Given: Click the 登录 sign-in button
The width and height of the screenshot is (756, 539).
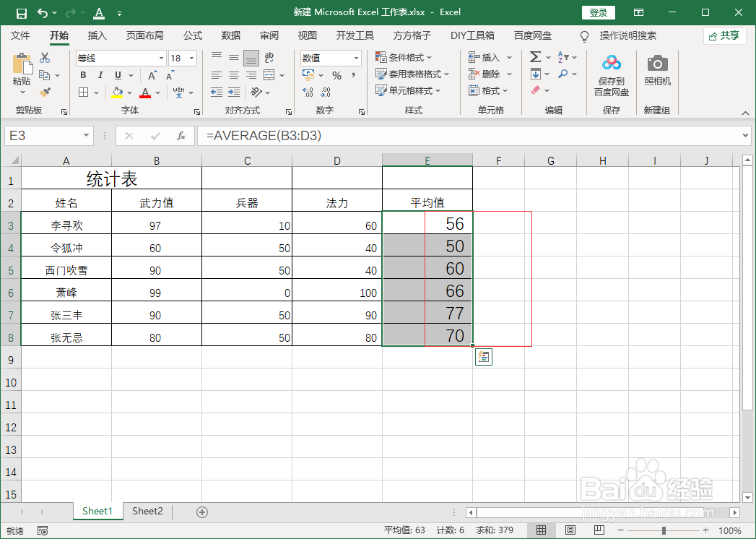Looking at the screenshot, I should coord(599,12).
